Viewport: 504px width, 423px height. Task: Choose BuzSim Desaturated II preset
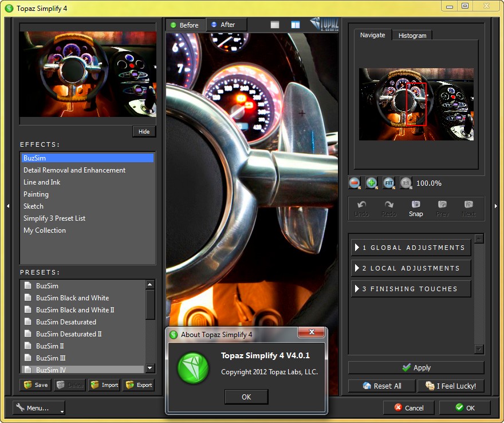pos(83,334)
